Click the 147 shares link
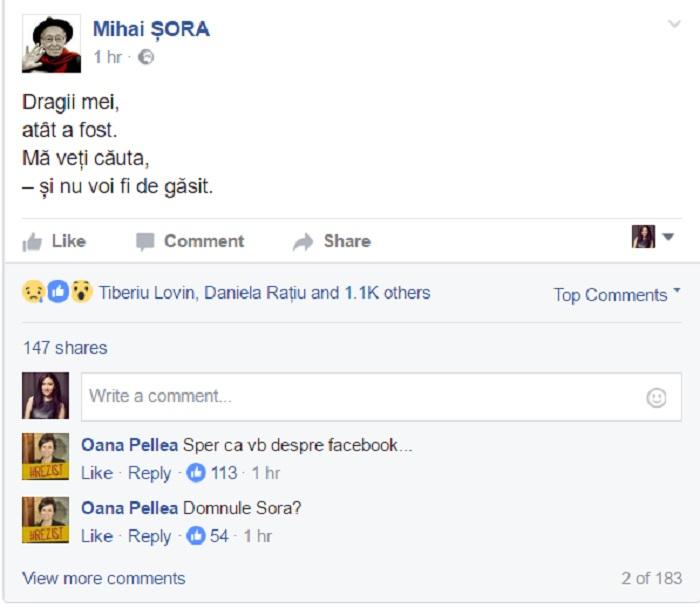This screenshot has height=609, width=700. 65,348
